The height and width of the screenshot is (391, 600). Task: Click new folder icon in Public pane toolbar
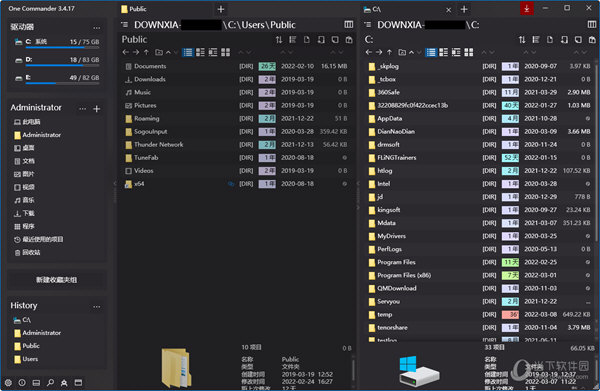159,52
